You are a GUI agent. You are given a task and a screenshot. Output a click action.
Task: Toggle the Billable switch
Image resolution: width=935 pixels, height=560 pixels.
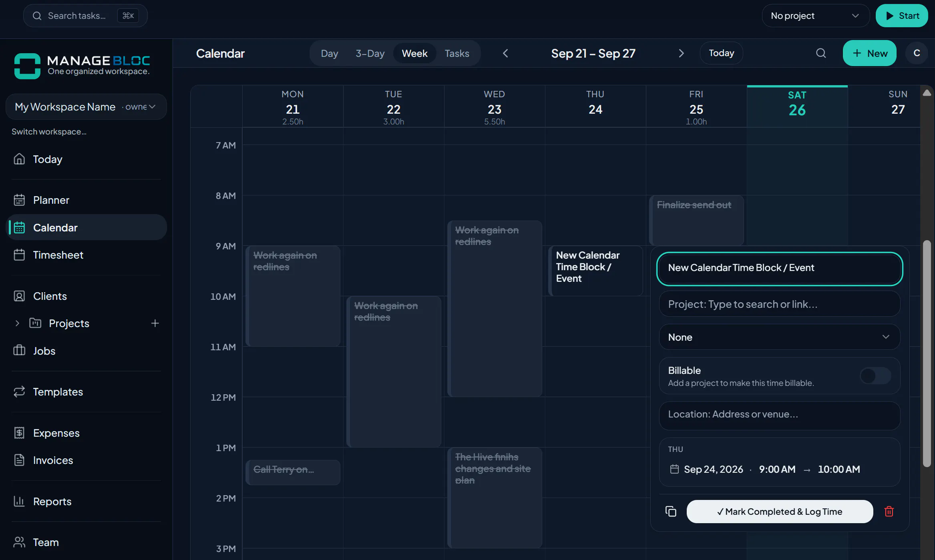click(875, 376)
